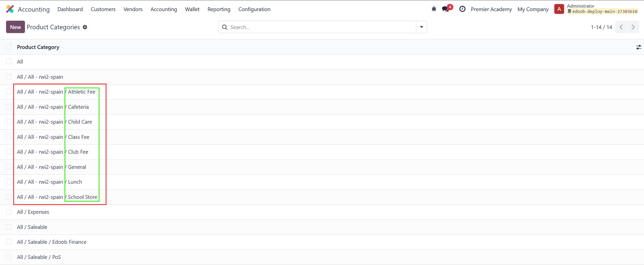Check the Athletic Fee category checkbox
This screenshot has height=265, width=644.
(x=9, y=92)
